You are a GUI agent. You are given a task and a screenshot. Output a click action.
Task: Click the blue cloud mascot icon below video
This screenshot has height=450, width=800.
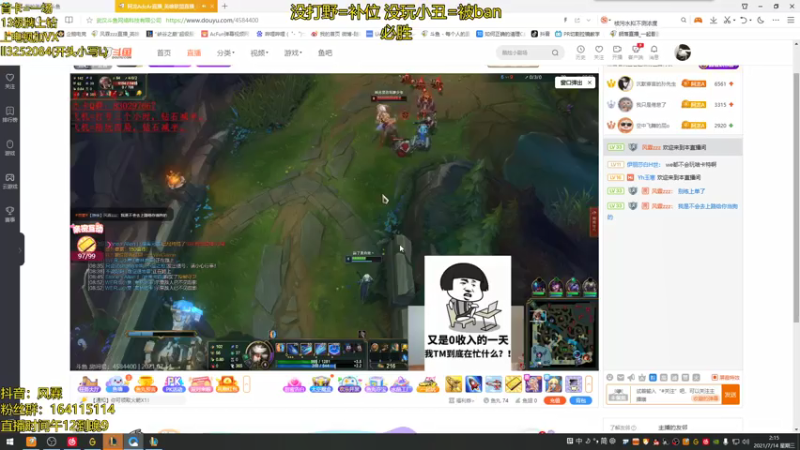click(117, 384)
